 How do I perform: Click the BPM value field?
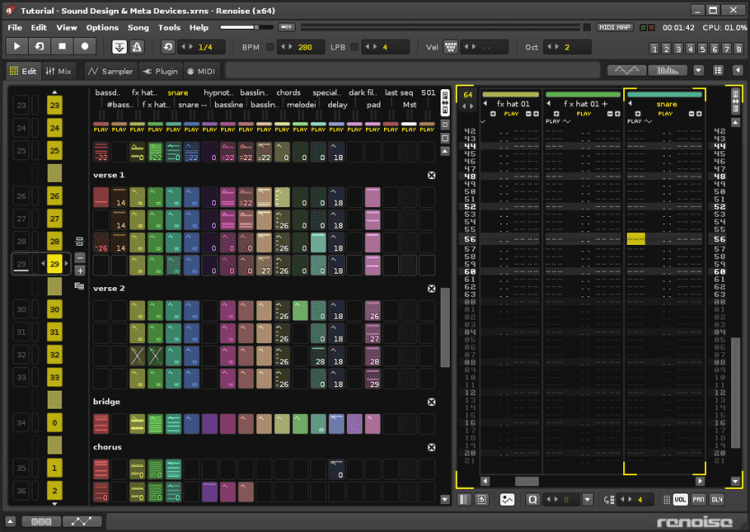click(304, 47)
